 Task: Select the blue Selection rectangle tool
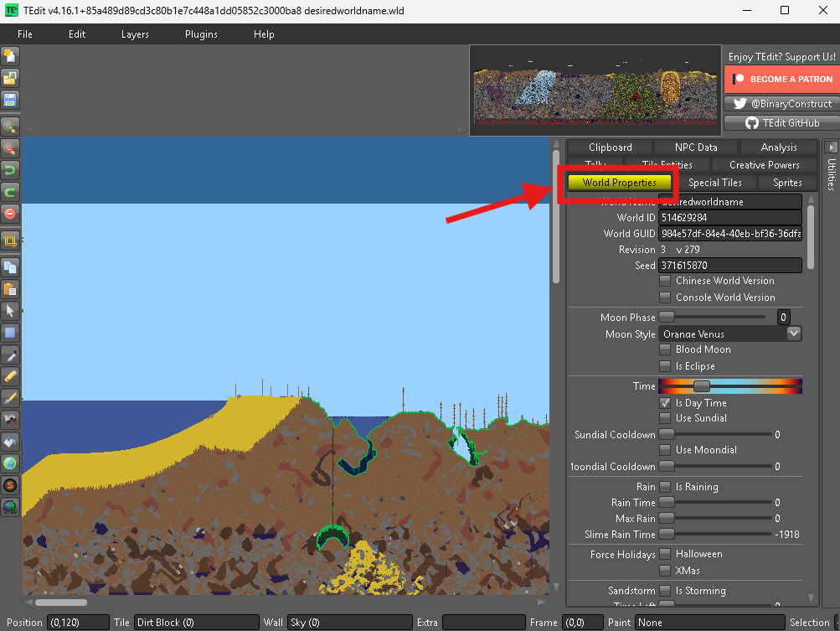pyautogui.click(x=10, y=333)
